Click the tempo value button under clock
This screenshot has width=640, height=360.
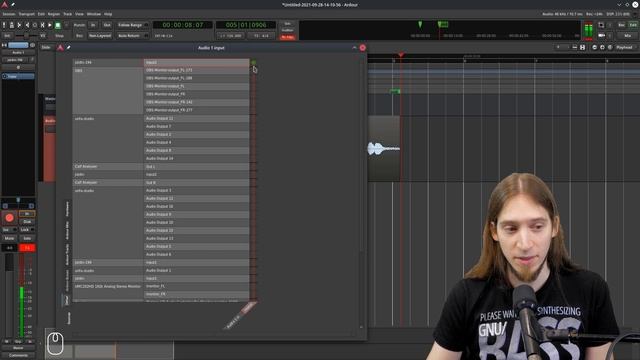coord(231,36)
